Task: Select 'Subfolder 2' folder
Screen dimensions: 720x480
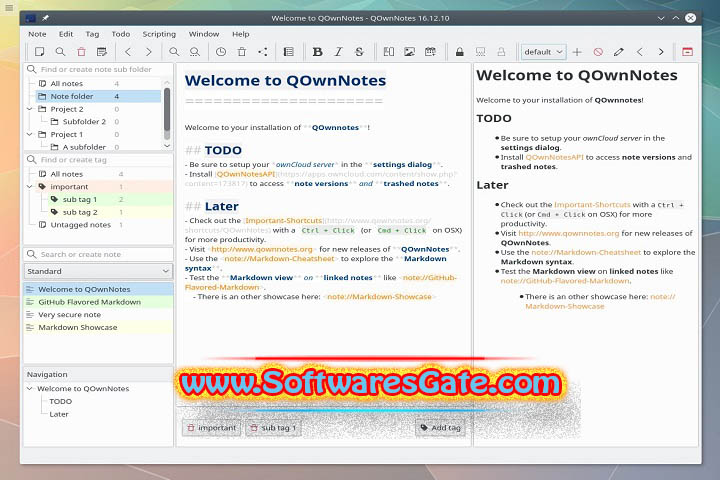Action: 84,122
